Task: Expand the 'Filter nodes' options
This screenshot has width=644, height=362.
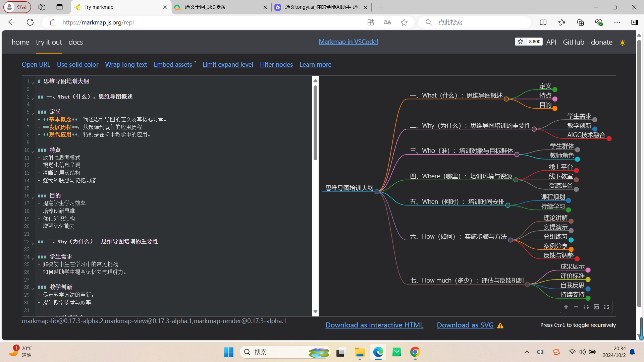Action: click(276, 64)
